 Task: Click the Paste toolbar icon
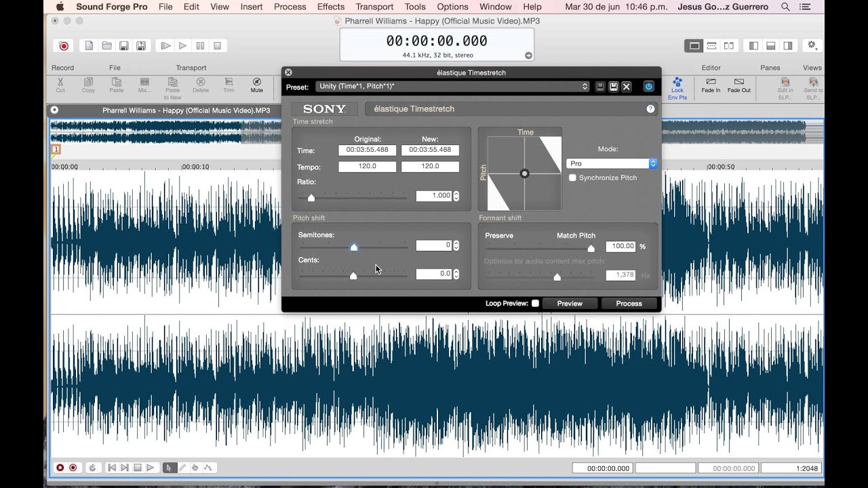(117, 85)
